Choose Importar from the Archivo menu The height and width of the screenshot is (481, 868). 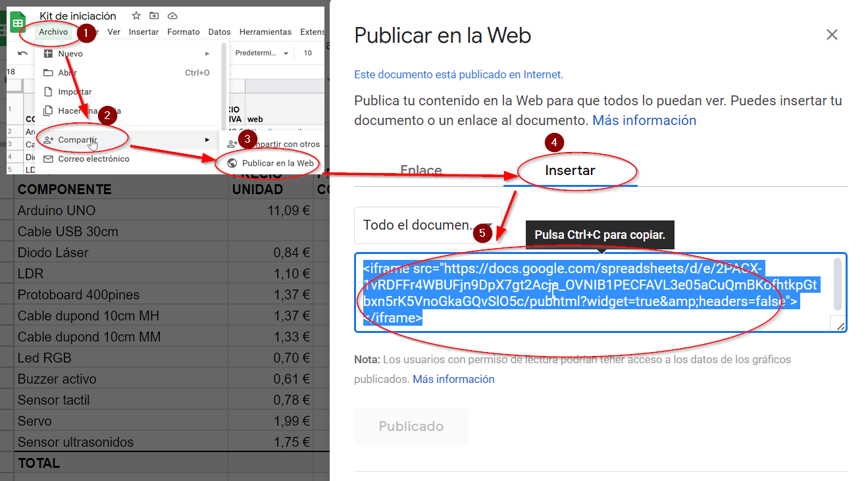[128, 92]
